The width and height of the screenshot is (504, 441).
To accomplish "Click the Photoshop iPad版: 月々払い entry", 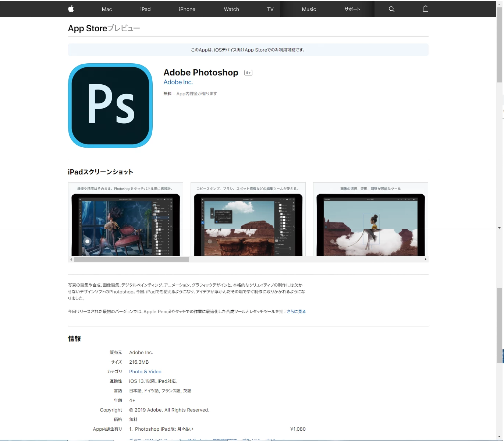I will (164, 429).
